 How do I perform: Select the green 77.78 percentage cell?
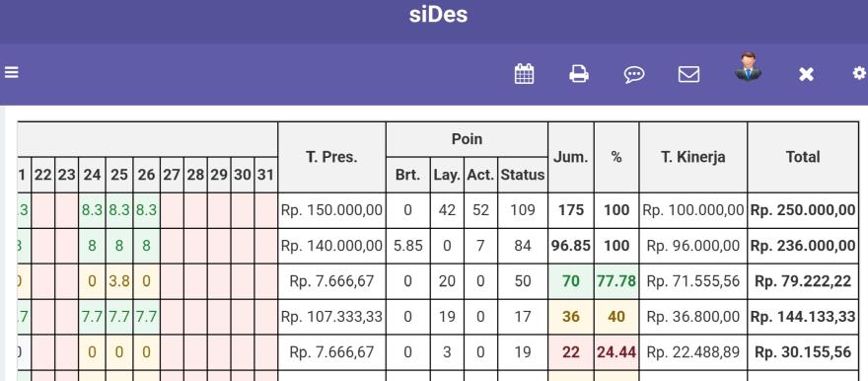[616, 281]
